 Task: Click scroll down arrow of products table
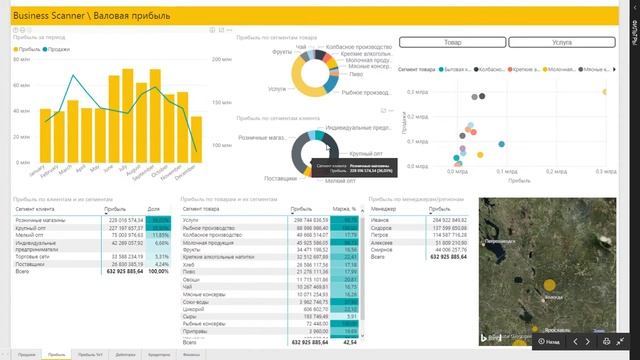(x=362, y=336)
